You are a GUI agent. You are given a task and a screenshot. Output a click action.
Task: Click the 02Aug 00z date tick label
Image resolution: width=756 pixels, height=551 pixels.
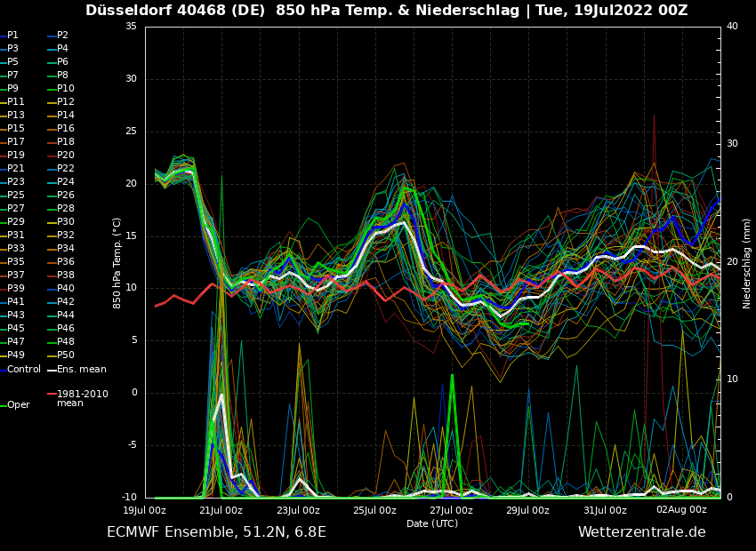(x=681, y=510)
